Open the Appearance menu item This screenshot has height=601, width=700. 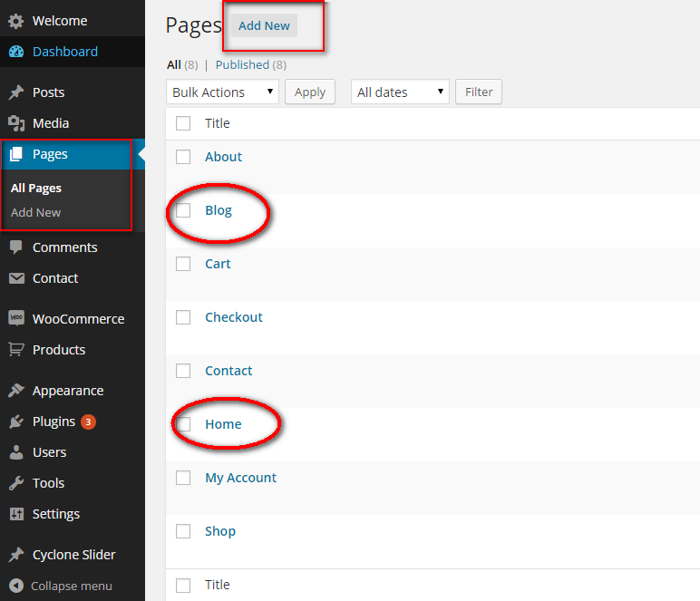coord(73,391)
